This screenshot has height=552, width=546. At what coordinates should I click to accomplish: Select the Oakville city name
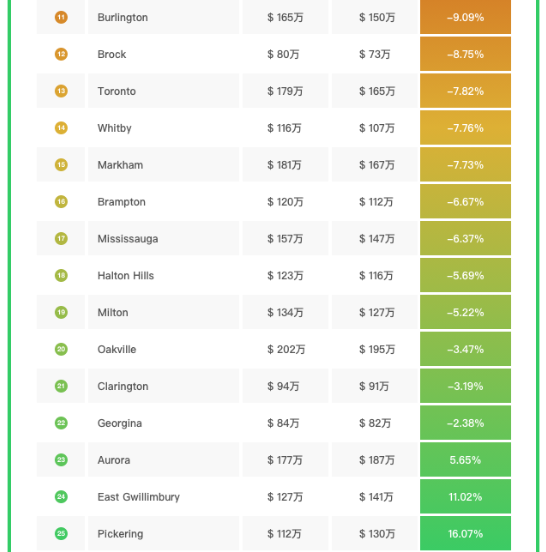point(117,349)
